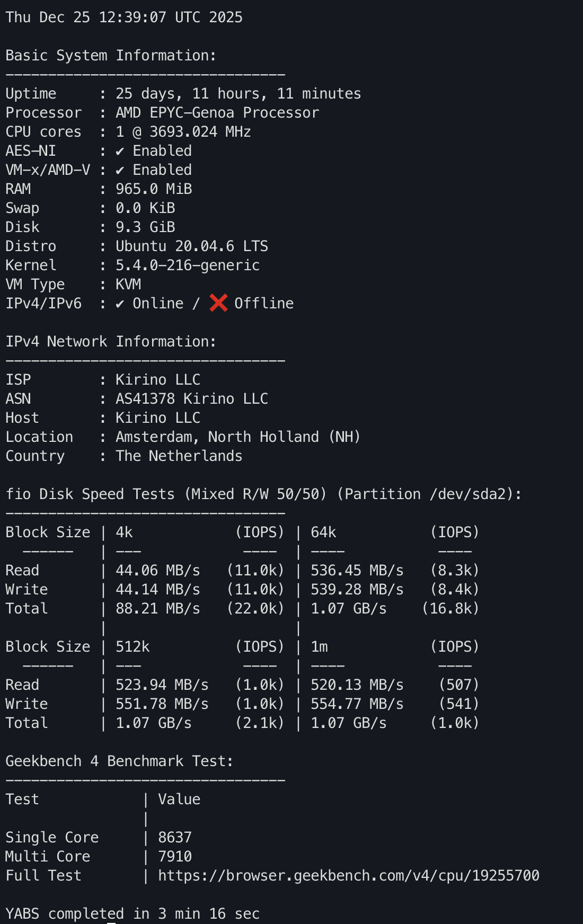Open the Geekbench full test URL
This screenshot has height=924, width=583.
(348, 875)
